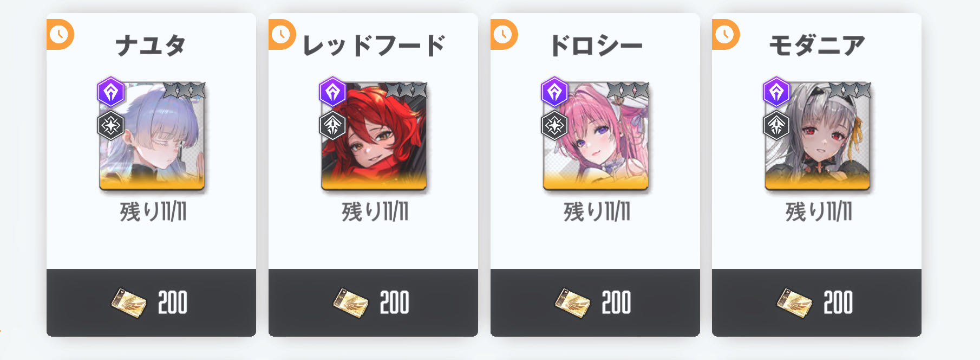Select the モダニア character portrait

[x=818, y=137]
